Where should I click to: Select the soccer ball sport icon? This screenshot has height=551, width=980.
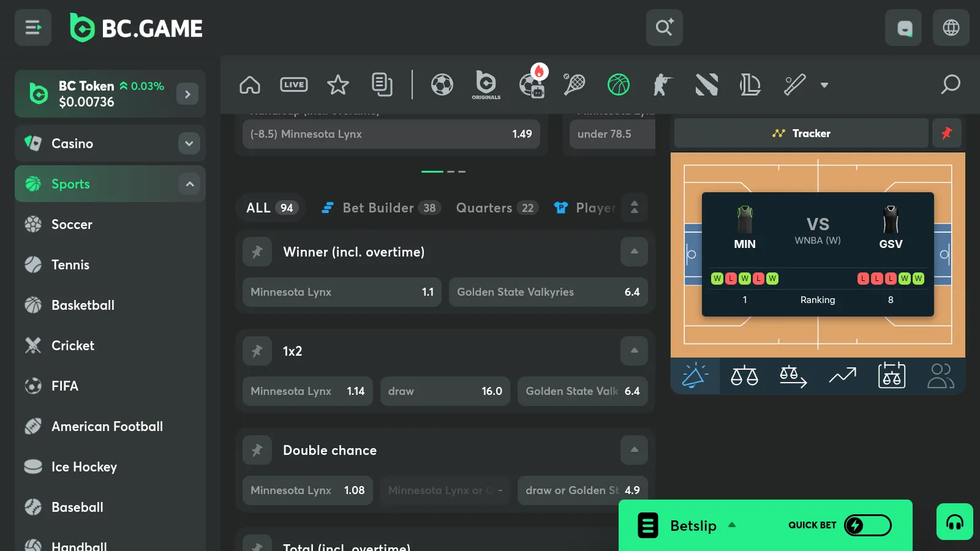(442, 84)
